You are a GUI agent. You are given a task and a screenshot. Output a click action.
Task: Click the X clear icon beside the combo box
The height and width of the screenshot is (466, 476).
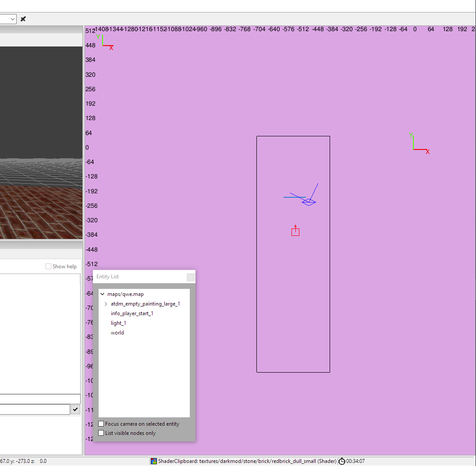(x=23, y=19)
